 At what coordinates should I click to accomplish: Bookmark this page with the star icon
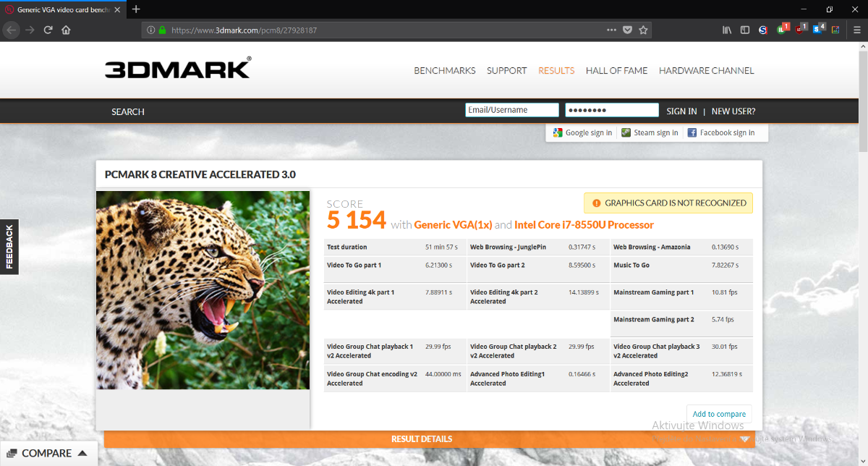643,30
